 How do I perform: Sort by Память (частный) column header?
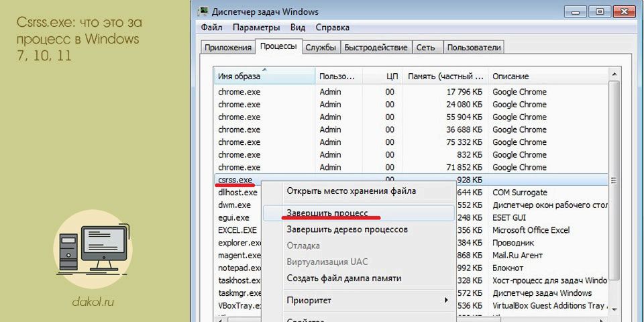tap(445, 76)
